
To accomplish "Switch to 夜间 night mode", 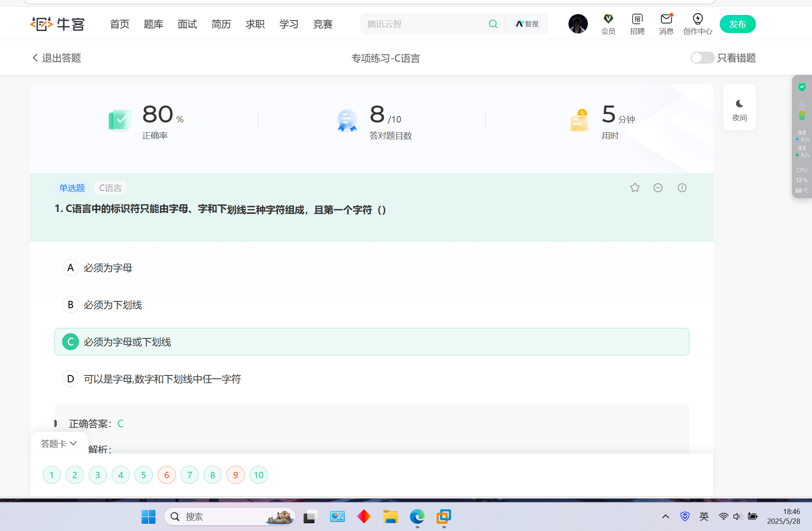I will click(739, 108).
